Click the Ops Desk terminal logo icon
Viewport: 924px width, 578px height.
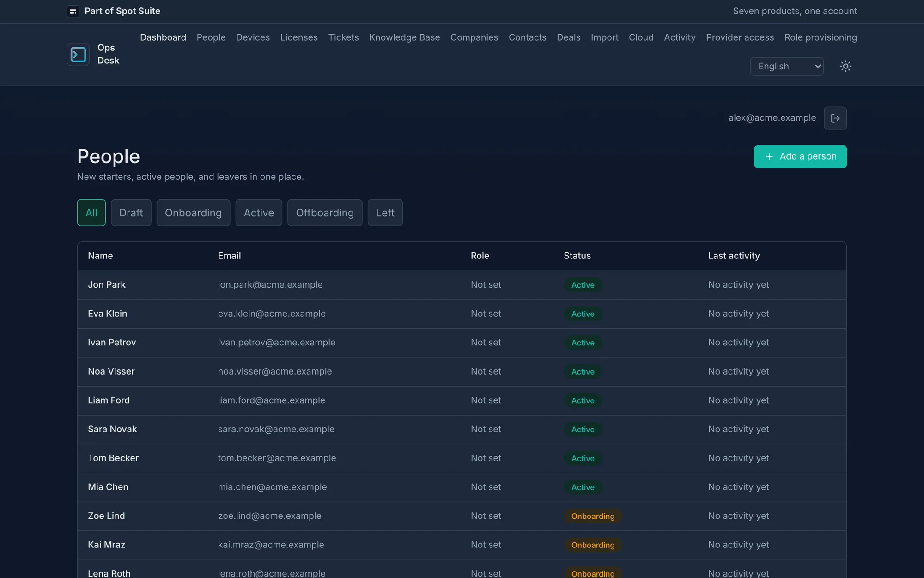78,55
